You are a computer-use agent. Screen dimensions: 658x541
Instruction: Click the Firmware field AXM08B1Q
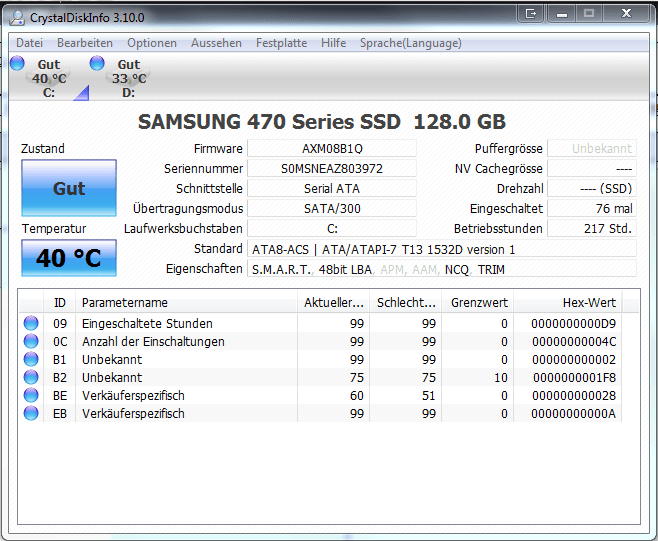[x=332, y=149]
